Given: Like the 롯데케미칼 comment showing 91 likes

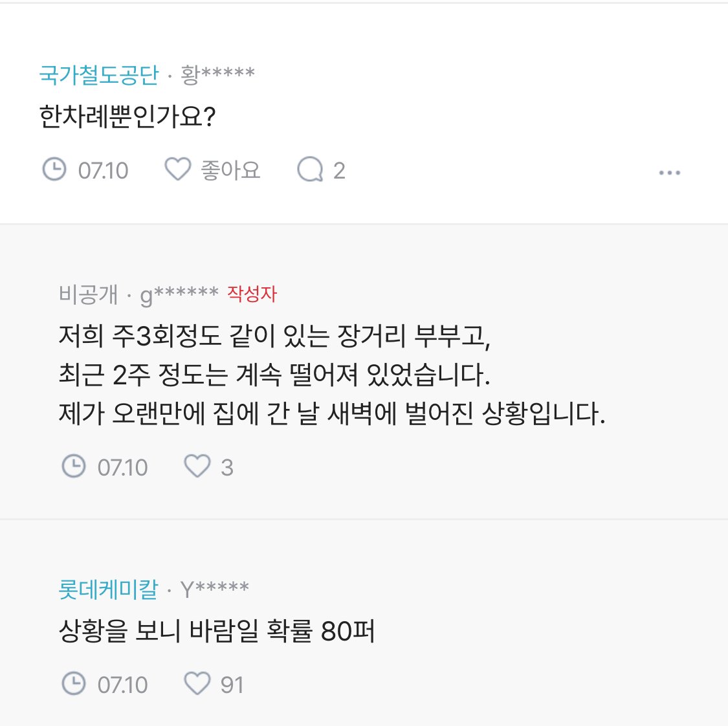Looking at the screenshot, I should [197, 683].
